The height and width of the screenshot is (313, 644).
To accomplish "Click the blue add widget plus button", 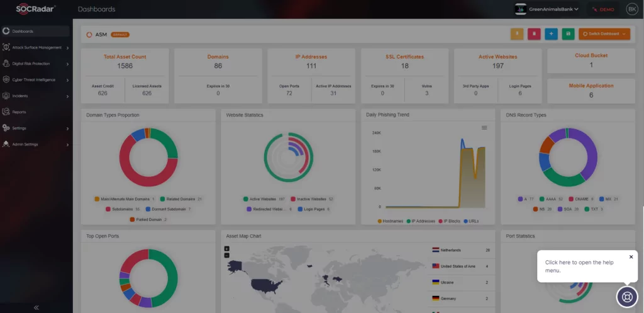I will click(x=551, y=34).
